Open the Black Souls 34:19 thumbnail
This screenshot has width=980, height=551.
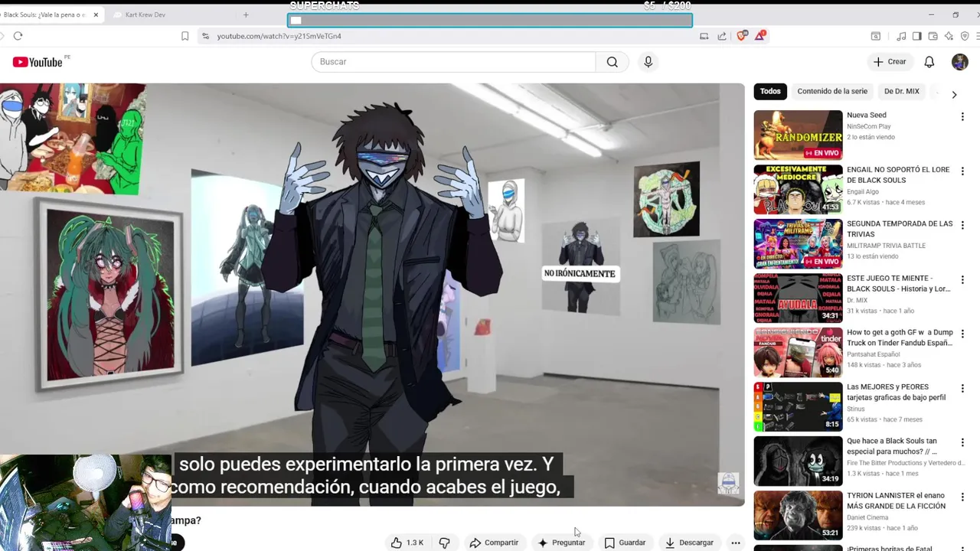pyautogui.click(x=798, y=461)
